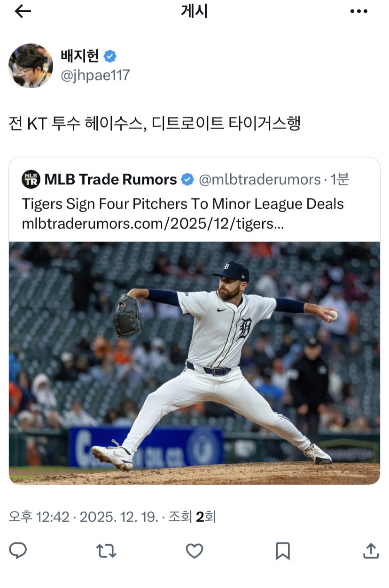Like the post with heart icon

tap(194, 550)
